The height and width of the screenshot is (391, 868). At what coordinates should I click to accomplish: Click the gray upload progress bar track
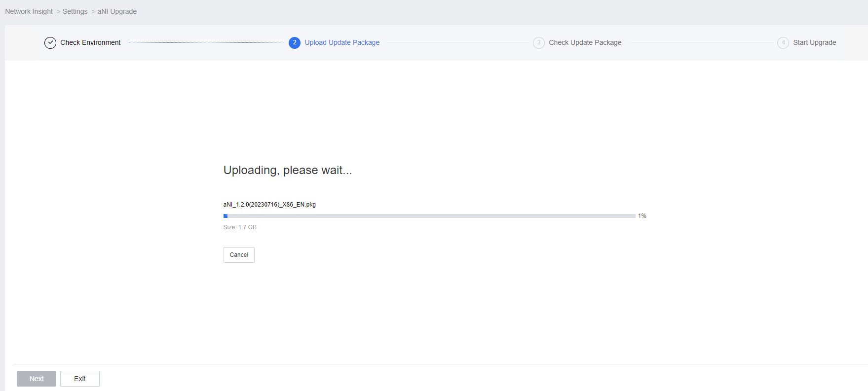[429, 216]
